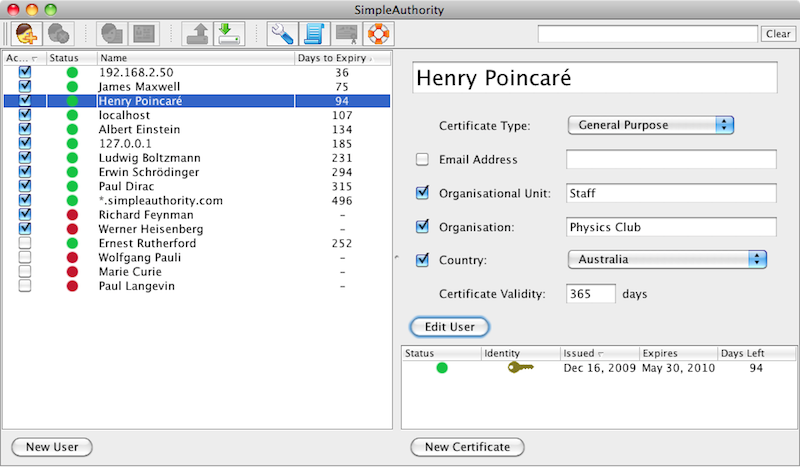Sort certificates by Expires column header
Viewport: 800px width, 467px height.
(x=677, y=353)
